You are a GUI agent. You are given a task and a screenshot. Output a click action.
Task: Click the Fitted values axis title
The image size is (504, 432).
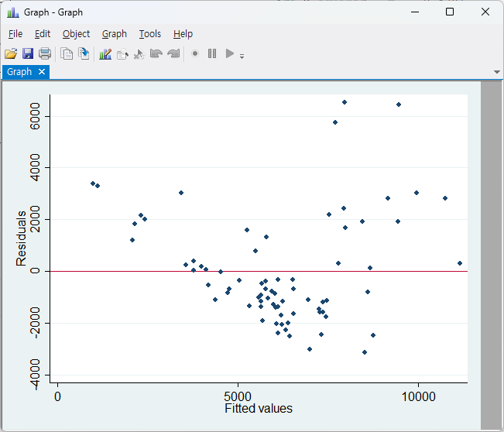259,408
